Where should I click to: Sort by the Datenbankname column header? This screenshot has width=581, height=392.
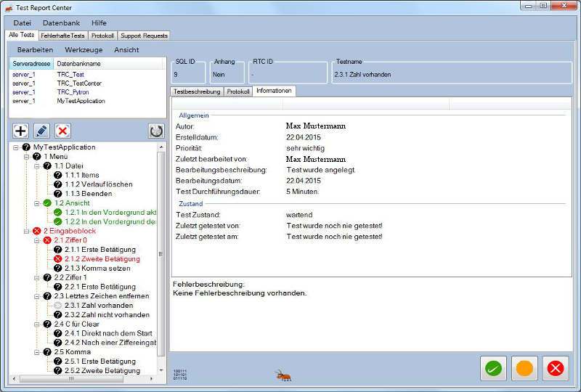pos(107,64)
